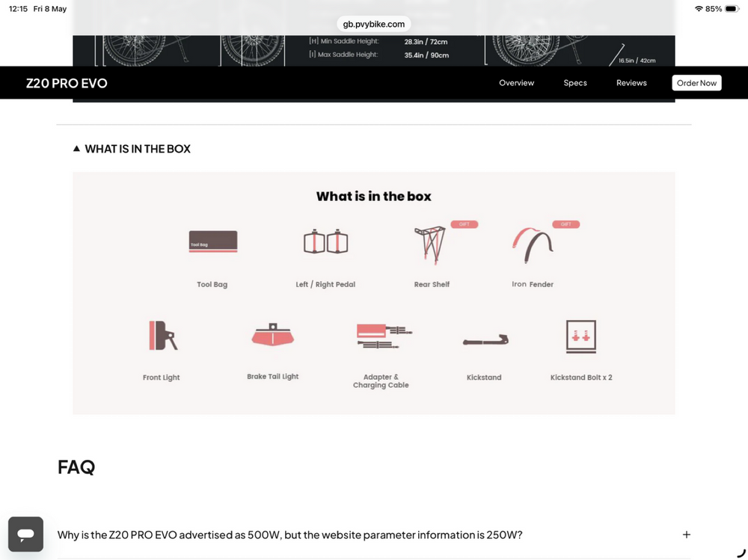Click the GIFT badge on Rear Shelf

[465, 224]
